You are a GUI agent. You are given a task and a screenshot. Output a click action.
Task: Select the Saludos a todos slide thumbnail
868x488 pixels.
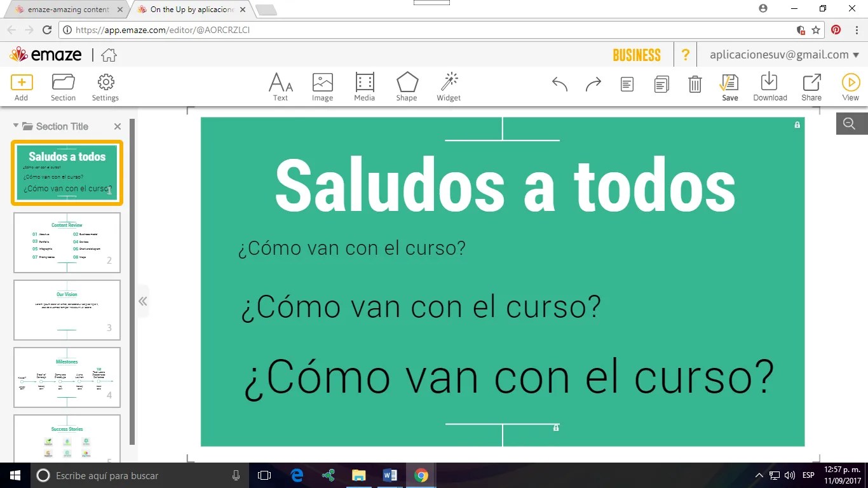click(67, 173)
